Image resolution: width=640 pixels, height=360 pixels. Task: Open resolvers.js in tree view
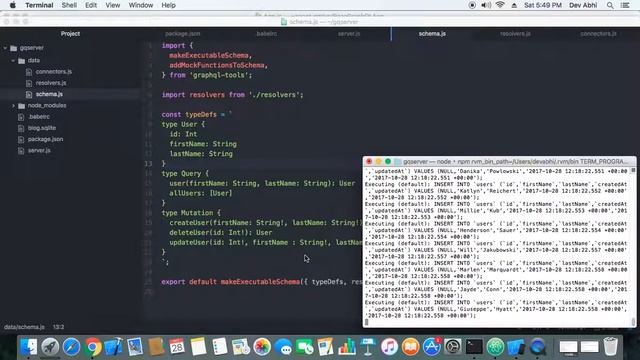(51, 83)
